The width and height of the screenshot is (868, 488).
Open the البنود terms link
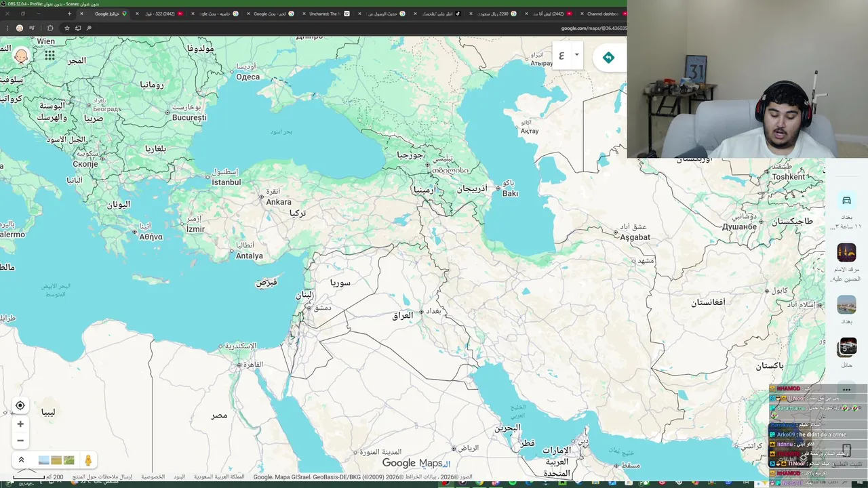[x=179, y=476]
